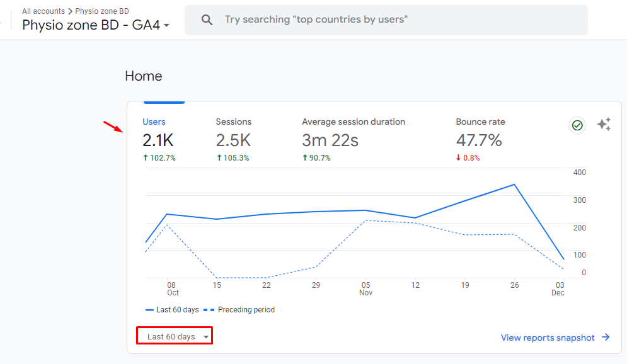Viewport: 627px width, 364px height.
Task: Focus the search field 'Try searching top countries by users'
Action: tap(386, 20)
